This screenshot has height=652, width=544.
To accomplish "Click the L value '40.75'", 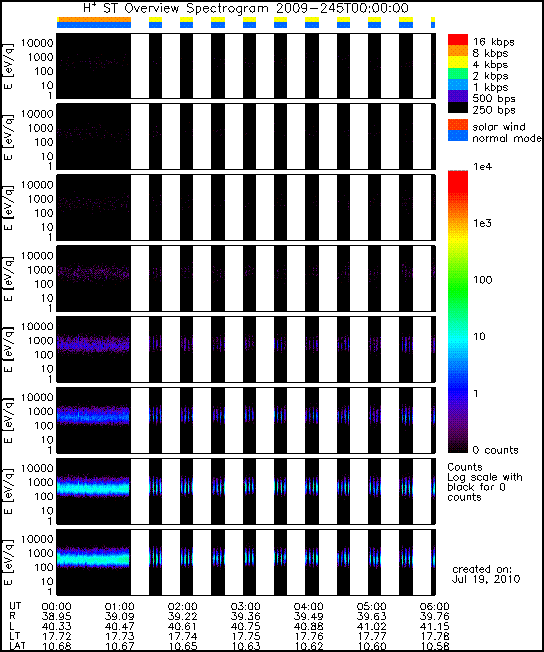I will point(245,626).
